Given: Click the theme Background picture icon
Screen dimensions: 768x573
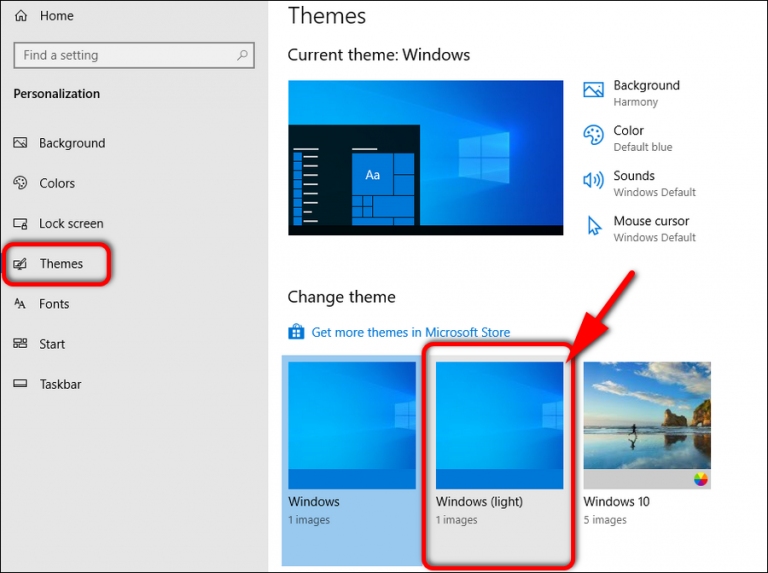Looking at the screenshot, I should (x=593, y=90).
